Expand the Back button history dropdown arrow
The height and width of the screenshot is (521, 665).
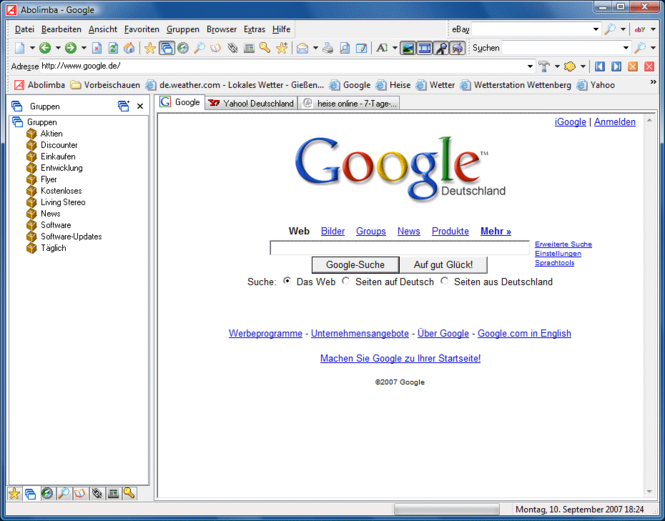tap(58, 48)
